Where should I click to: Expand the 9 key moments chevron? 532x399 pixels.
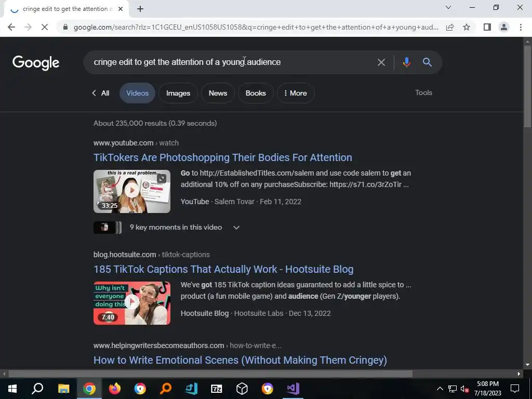(x=236, y=228)
